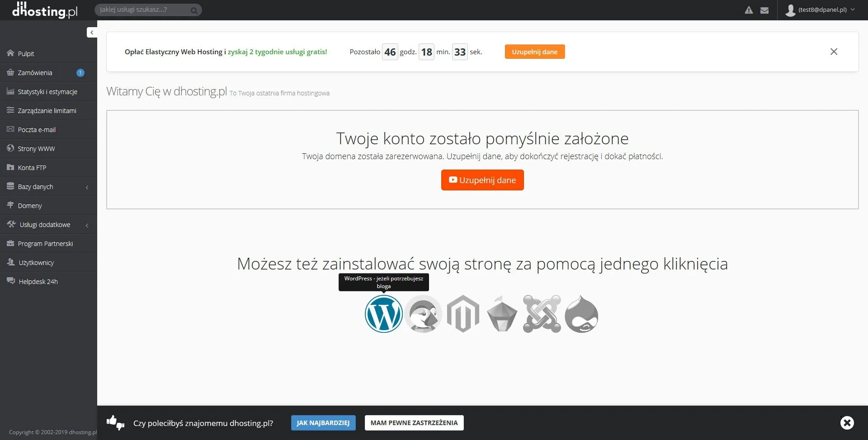Click MAM PEWNE ZASTRZEŻENIA button
The height and width of the screenshot is (440, 868).
point(414,423)
